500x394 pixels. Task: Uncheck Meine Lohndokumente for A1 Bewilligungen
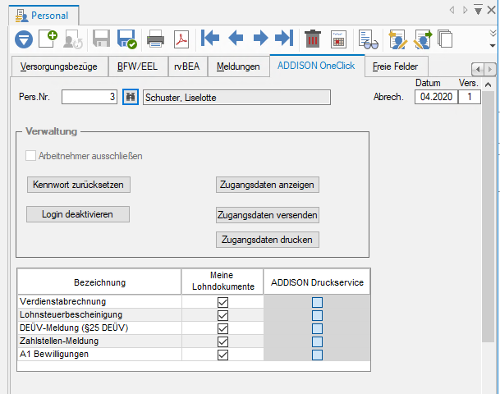(223, 355)
